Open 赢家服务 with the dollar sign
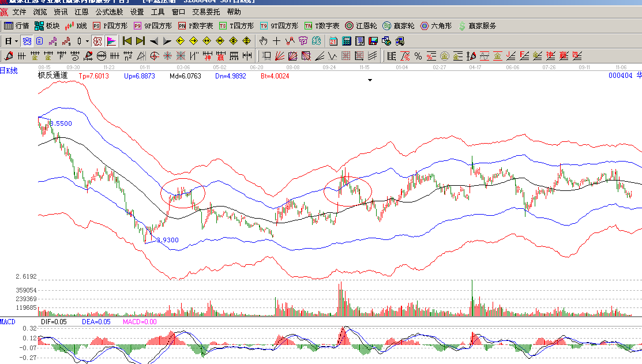This screenshot has width=642, height=364. [x=476, y=26]
